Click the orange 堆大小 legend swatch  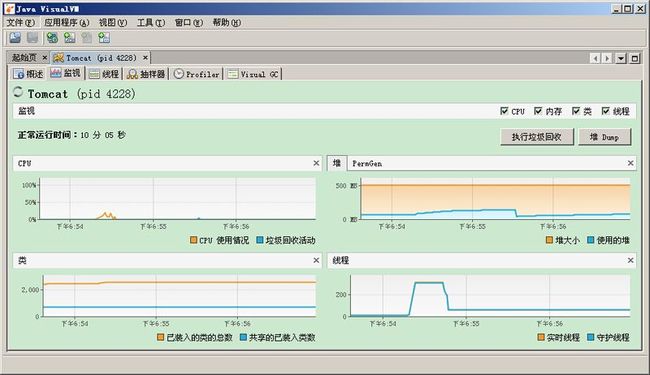pos(549,240)
